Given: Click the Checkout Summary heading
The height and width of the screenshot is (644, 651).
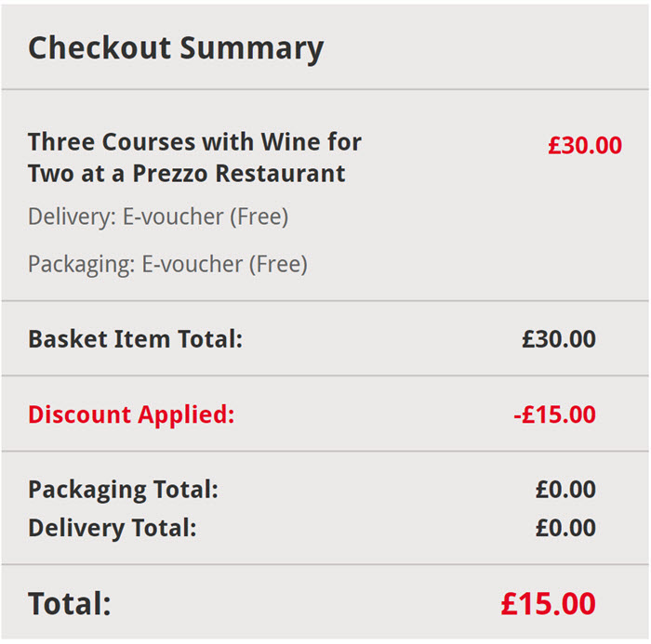Looking at the screenshot, I should [x=176, y=49].
